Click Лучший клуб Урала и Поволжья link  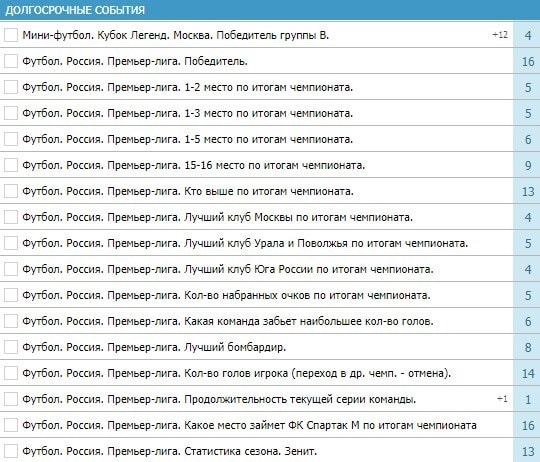(x=245, y=243)
